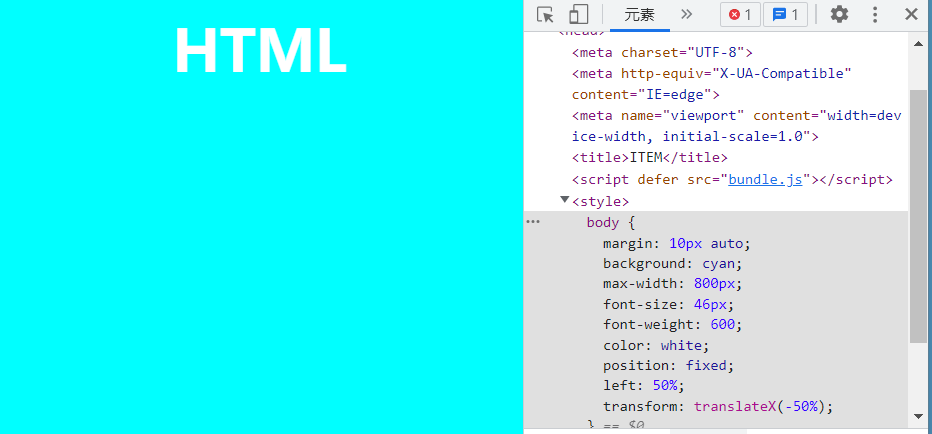932x434 pixels.
Task: Click the color: white line
Action: click(x=656, y=345)
